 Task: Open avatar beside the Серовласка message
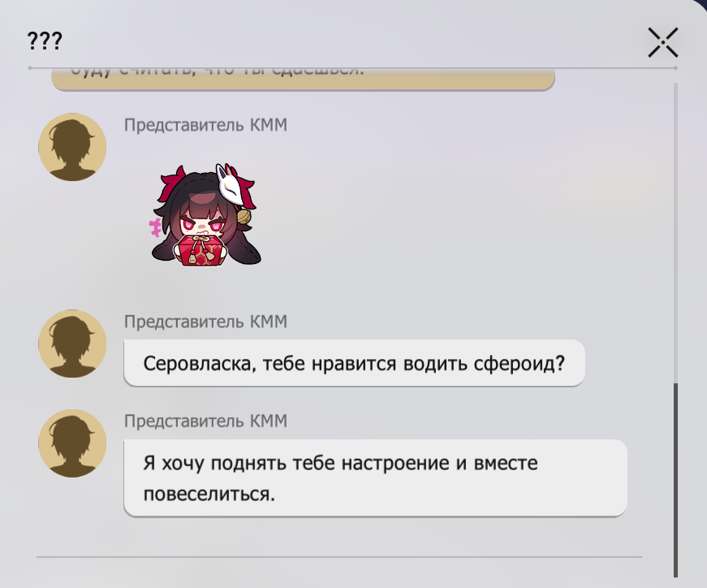[x=72, y=344]
